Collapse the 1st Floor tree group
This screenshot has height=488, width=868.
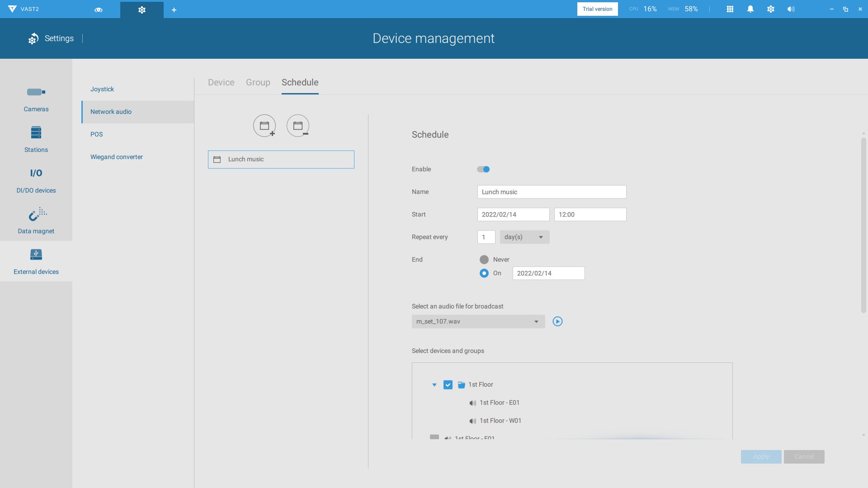[434, 385]
